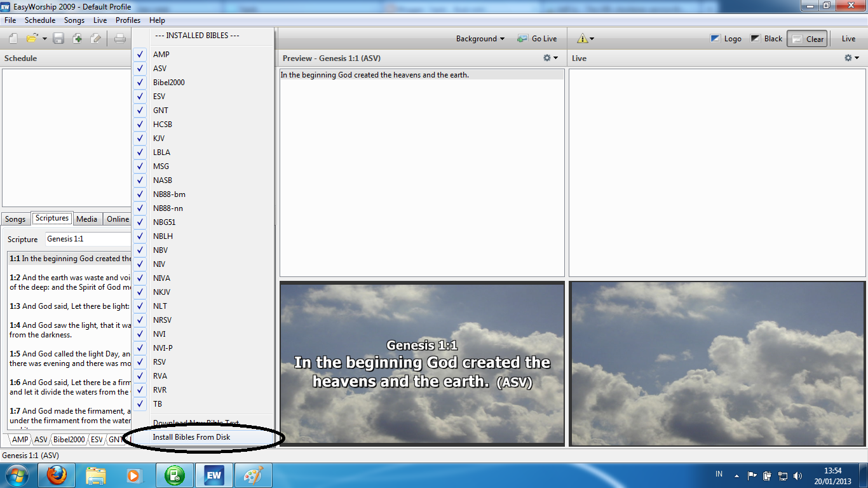Select verse 1:5 in scripture list
This screenshot has height=488, width=868.
pos(70,358)
